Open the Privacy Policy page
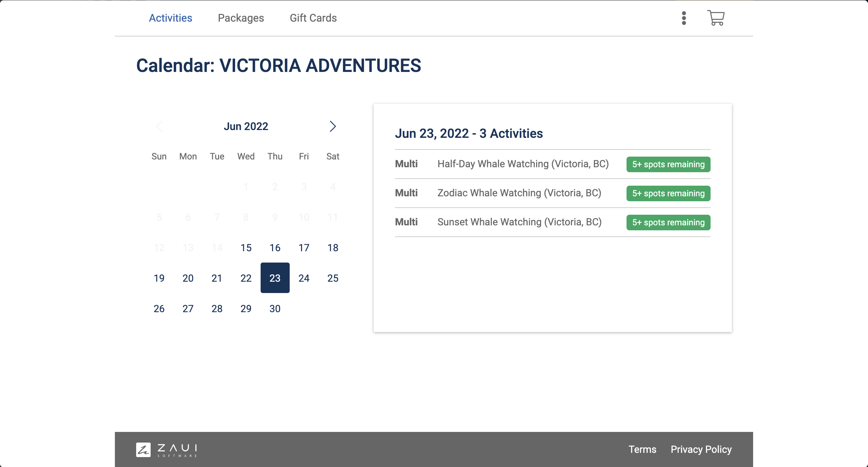Image resolution: width=868 pixels, height=467 pixels. click(x=701, y=449)
